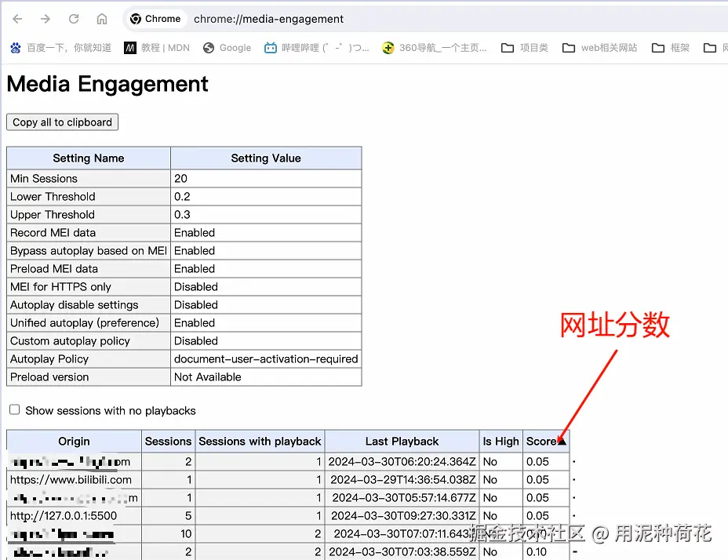
Task: Reload the media-engagement page
Action: point(74,19)
